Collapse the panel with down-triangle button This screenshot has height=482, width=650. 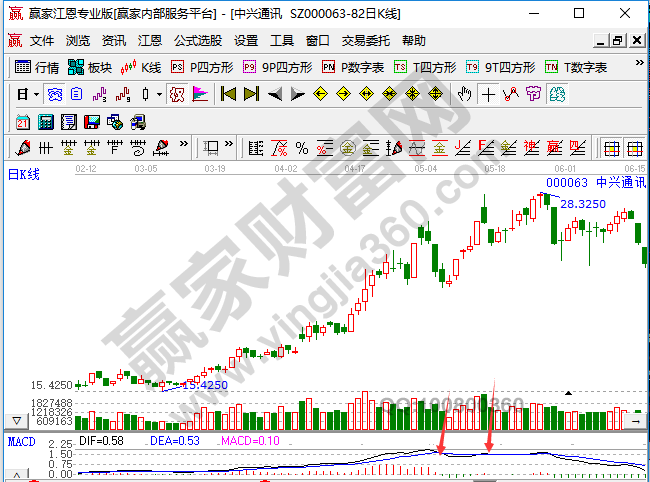15,419
